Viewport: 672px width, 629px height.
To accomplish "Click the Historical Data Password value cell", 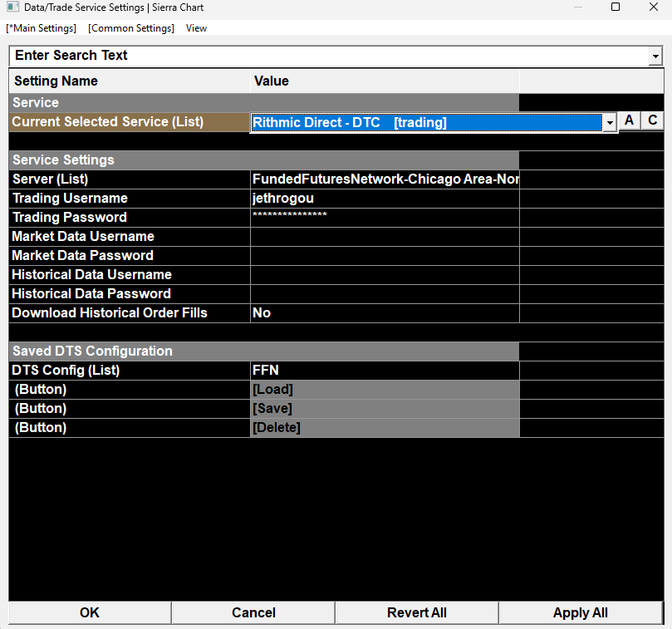I will pyautogui.click(x=385, y=294).
